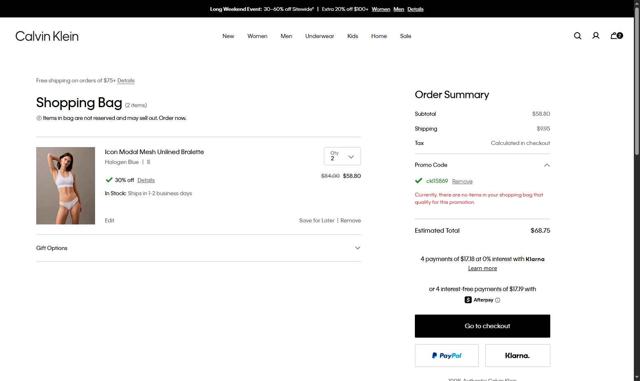Open free shipping Details link

tap(126, 80)
